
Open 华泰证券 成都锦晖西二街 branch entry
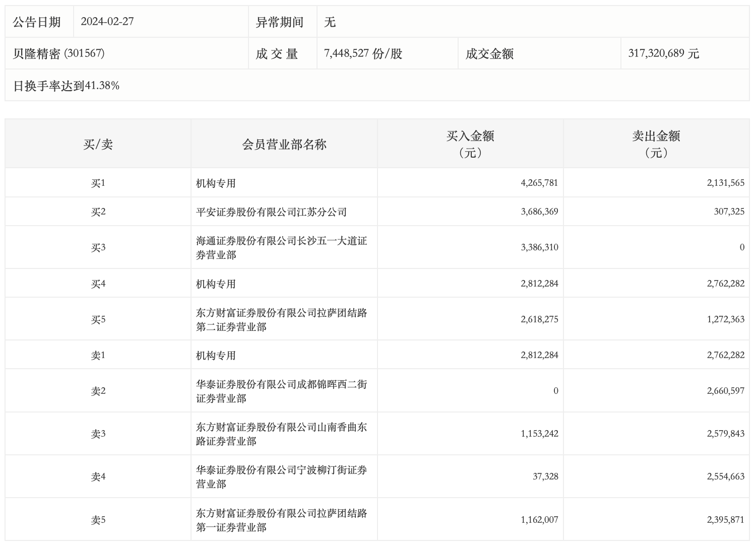pyautogui.click(x=281, y=391)
